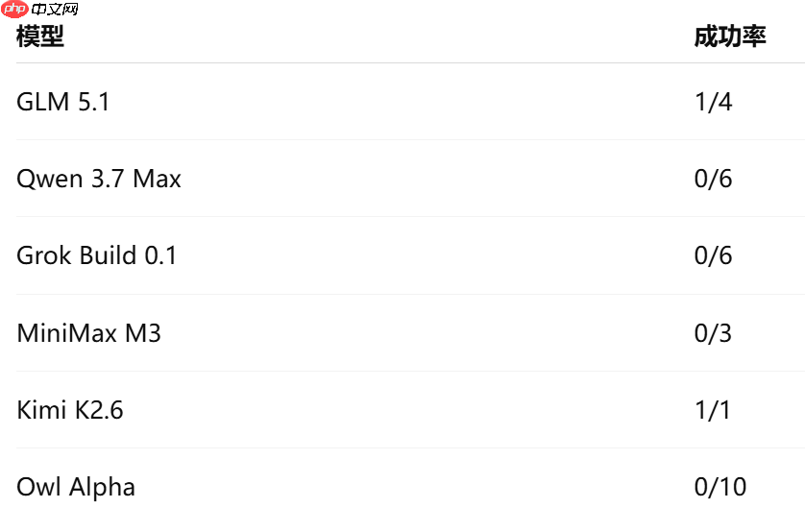Click the 0/10 success rate value
The width and height of the screenshot is (805, 532).
click(x=720, y=487)
